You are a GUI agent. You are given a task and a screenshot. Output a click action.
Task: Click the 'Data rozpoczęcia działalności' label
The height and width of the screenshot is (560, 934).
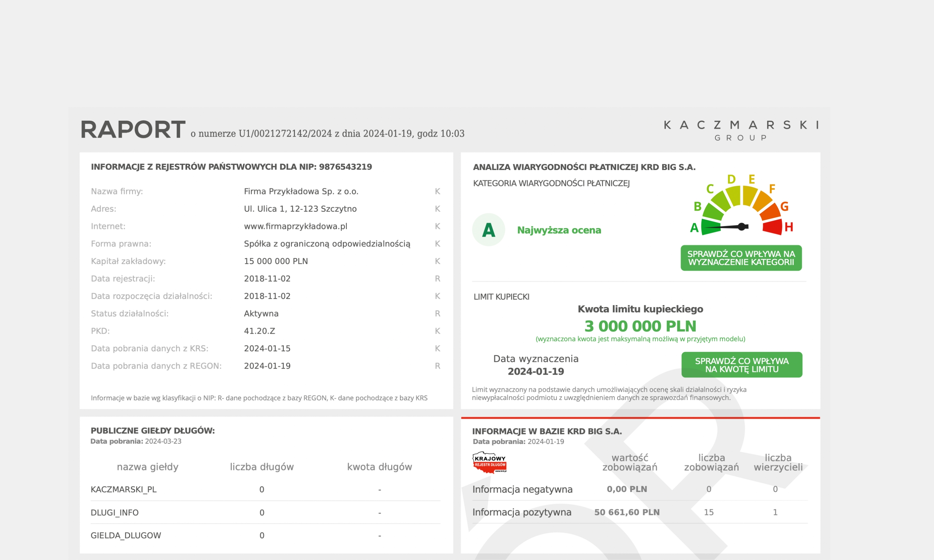click(152, 296)
